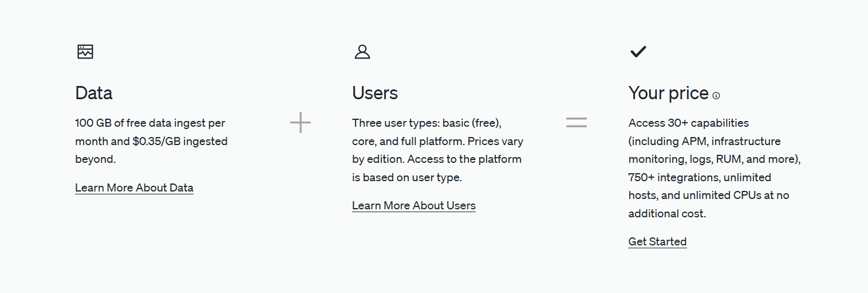This screenshot has width=868, height=293.
Task: Click the data chart window icon
Action: point(85,52)
